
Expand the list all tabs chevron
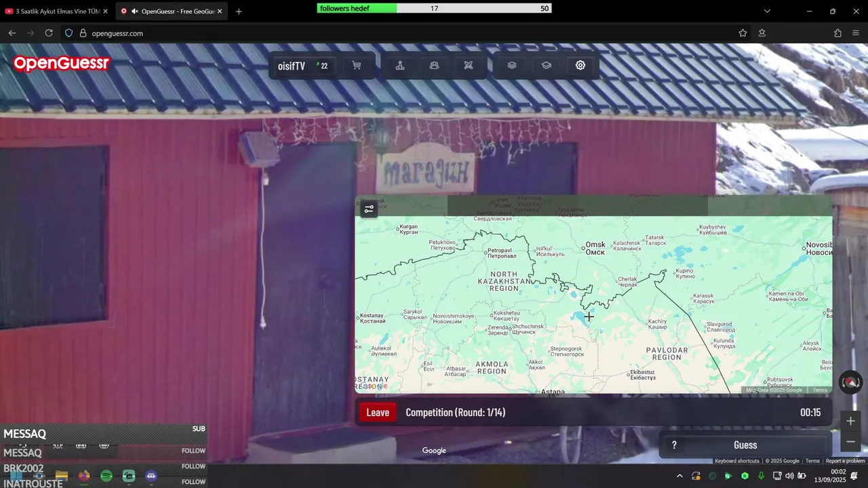pos(767,12)
